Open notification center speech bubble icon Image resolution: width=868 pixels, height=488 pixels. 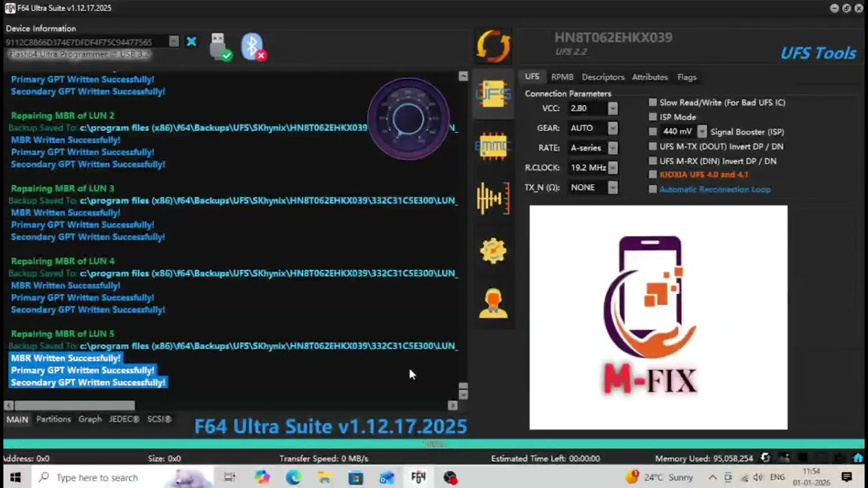tap(846, 477)
